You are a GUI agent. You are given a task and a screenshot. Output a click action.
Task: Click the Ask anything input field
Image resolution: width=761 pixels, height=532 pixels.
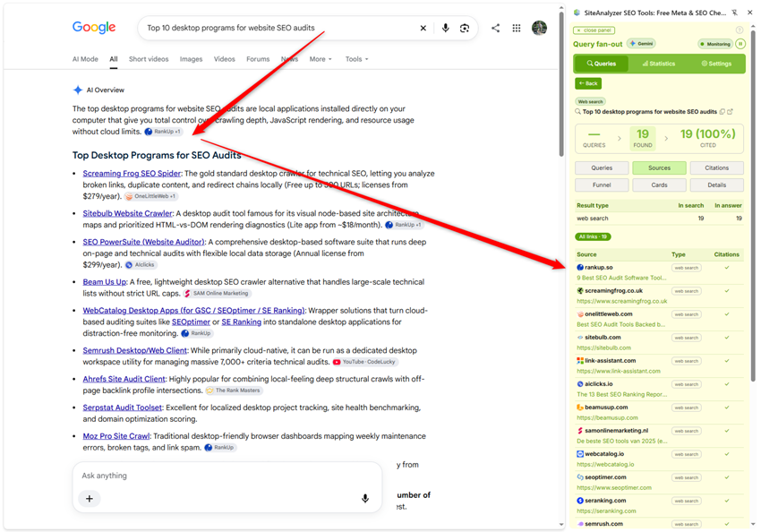point(227,476)
